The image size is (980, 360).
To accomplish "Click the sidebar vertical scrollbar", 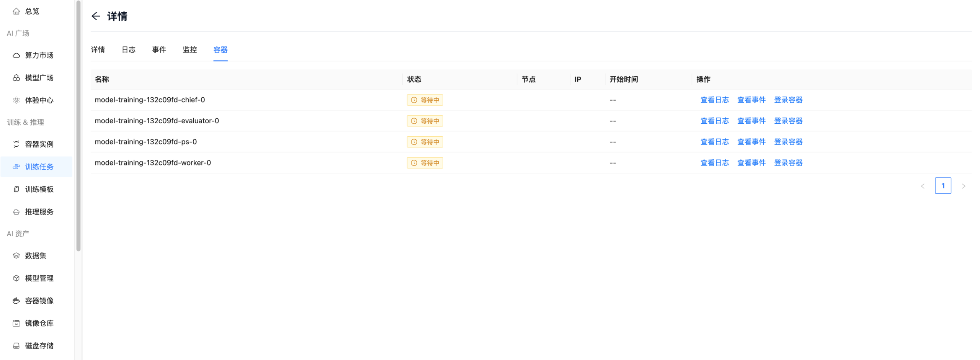I will click(x=78, y=126).
